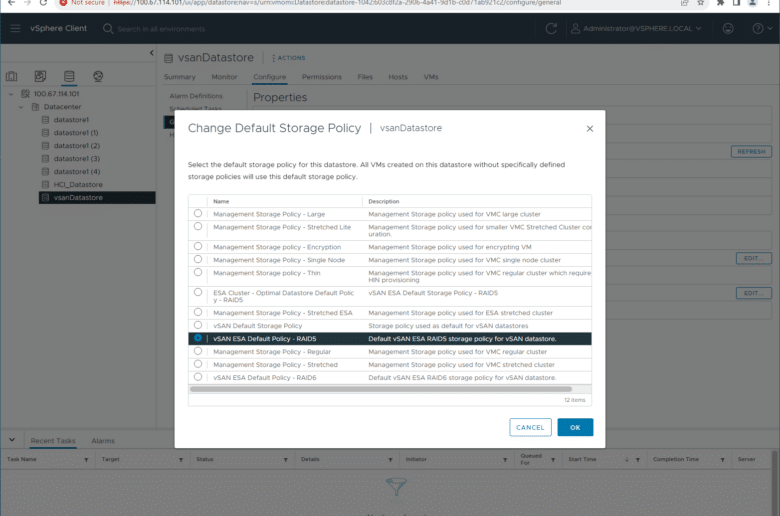Viewport: 780px width, 516px height.
Task: Select Management Storage policy - Encryption radio
Action: pyautogui.click(x=198, y=246)
